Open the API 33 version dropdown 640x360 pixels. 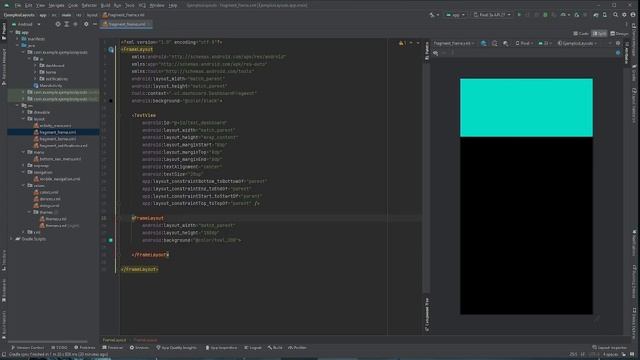[544, 43]
